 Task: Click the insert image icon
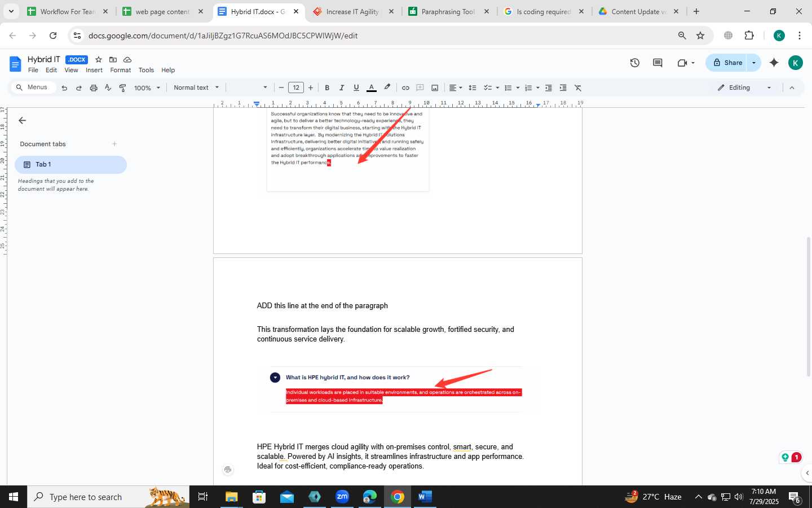(x=435, y=87)
